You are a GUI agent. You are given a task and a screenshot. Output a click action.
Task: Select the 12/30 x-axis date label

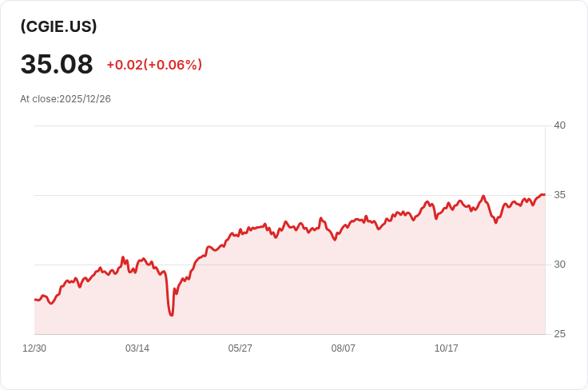tap(34, 348)
